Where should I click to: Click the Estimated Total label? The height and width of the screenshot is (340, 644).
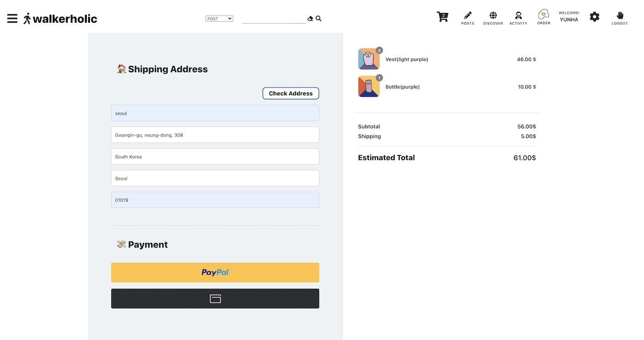coord(386,158)
